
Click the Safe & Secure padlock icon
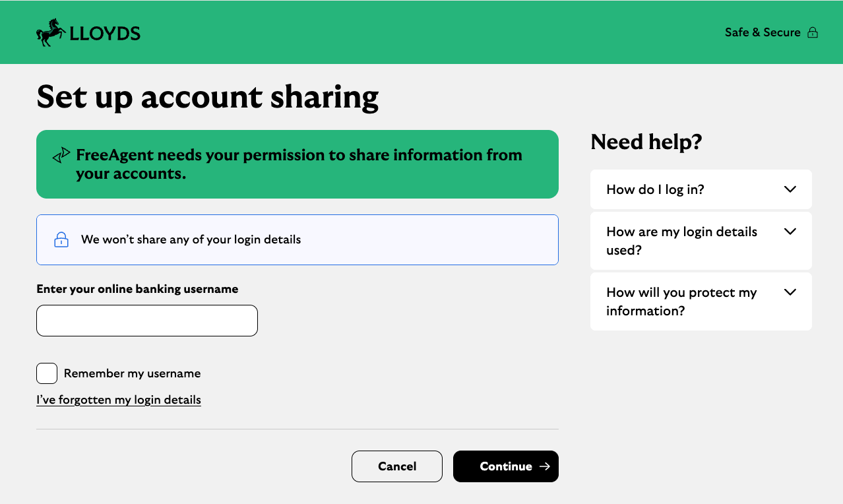click(x=813, y=32)
